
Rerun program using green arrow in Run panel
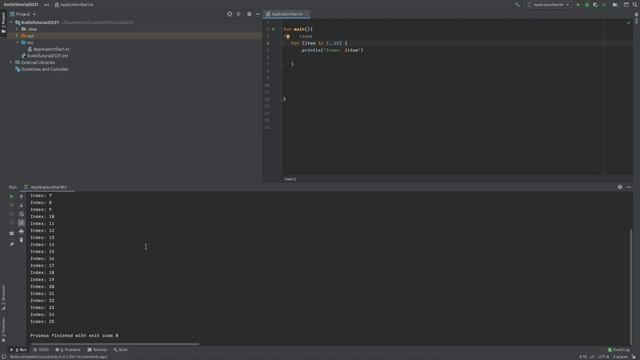(x=11, y=196)
